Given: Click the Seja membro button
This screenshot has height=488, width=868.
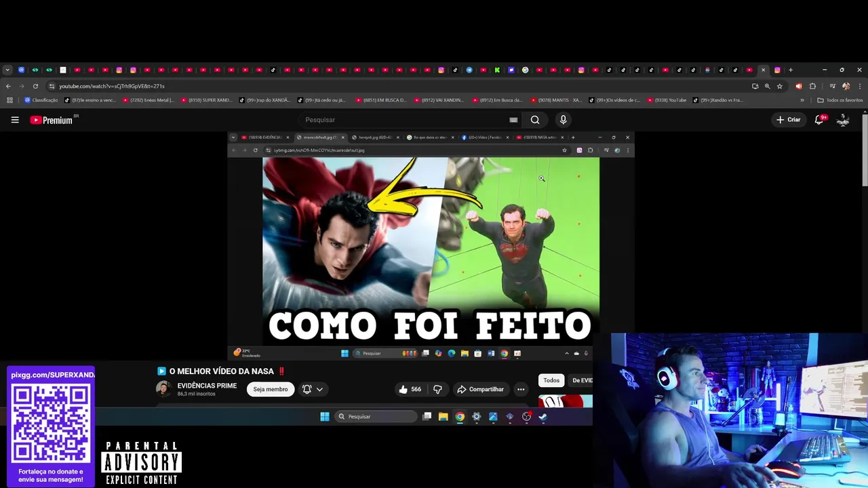Looking at the screenshot, I should [271, 389].
